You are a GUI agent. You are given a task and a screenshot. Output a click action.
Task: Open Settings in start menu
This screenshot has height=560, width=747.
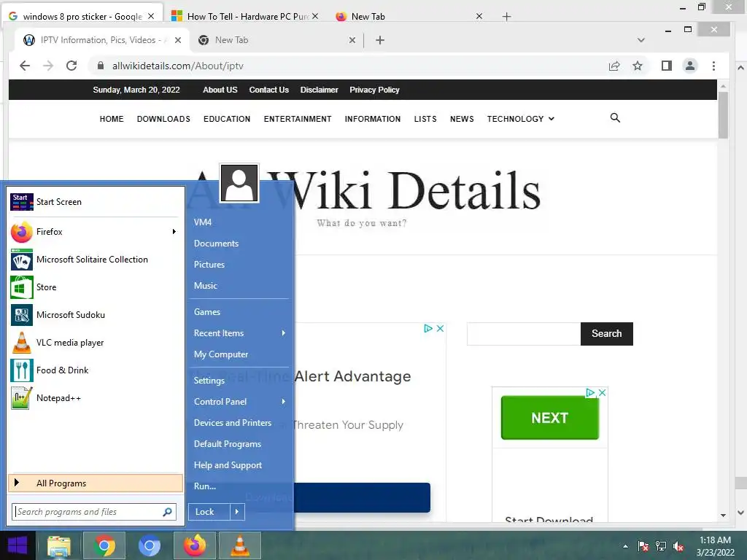209,381
